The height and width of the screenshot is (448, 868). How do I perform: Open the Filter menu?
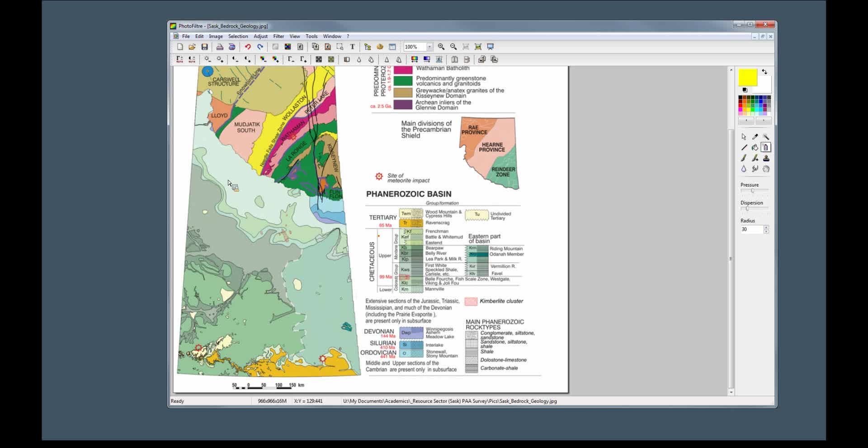(x=278, y=37)
